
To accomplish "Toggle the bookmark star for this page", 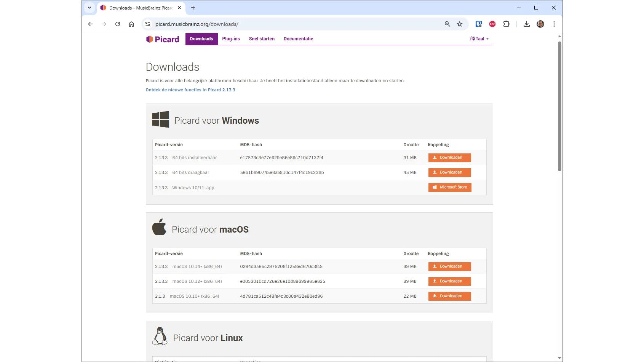I will coord(459,24).
